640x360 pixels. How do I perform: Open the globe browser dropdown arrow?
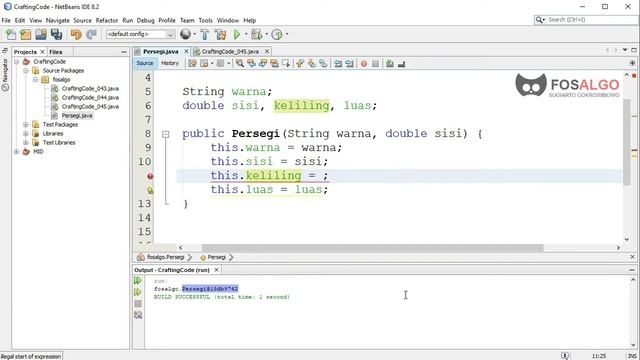pos(194,34)
